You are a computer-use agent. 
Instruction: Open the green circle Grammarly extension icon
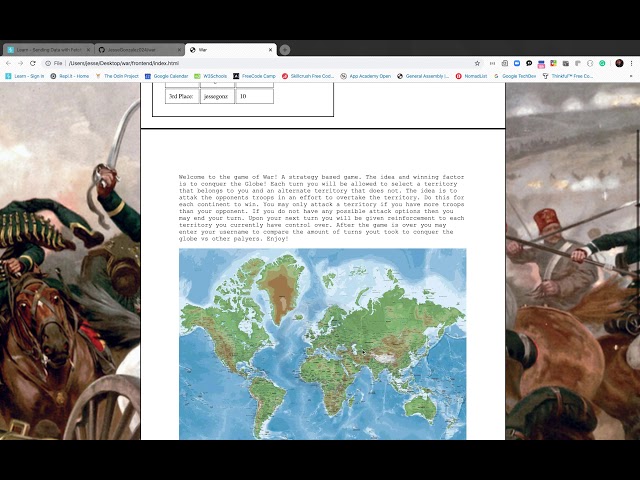pos(602,63)
